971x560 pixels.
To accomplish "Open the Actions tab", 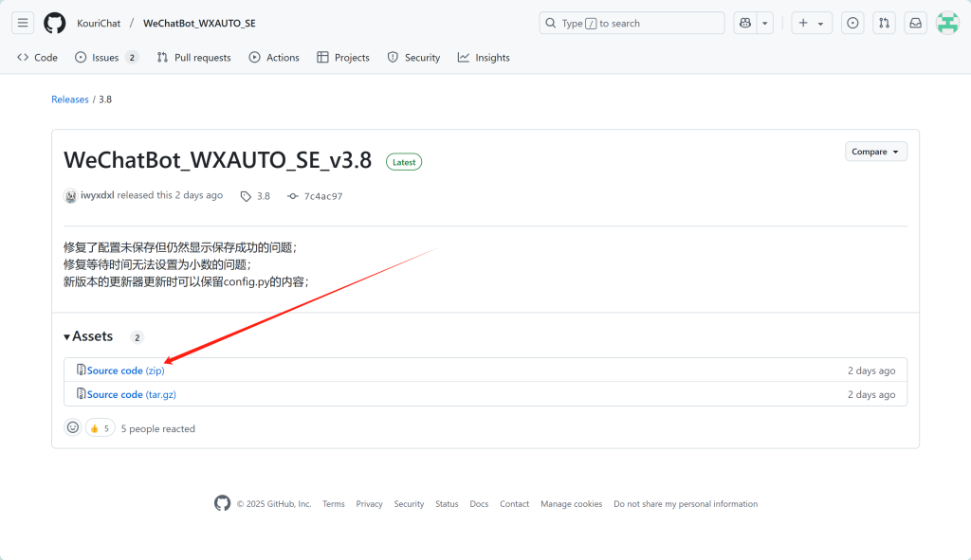I will point(274,58).
